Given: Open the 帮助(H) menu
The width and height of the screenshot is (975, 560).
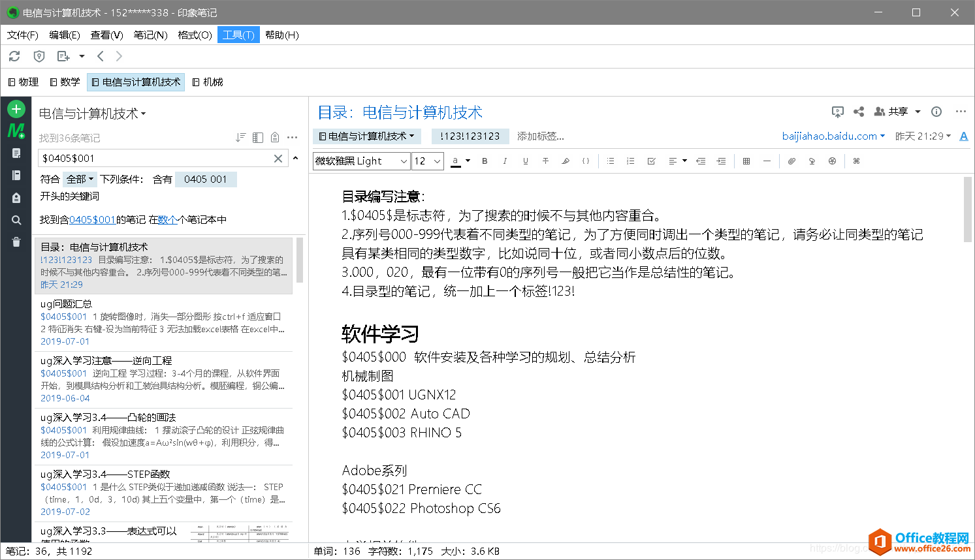Looking at the screenshot, I should 282,35.
